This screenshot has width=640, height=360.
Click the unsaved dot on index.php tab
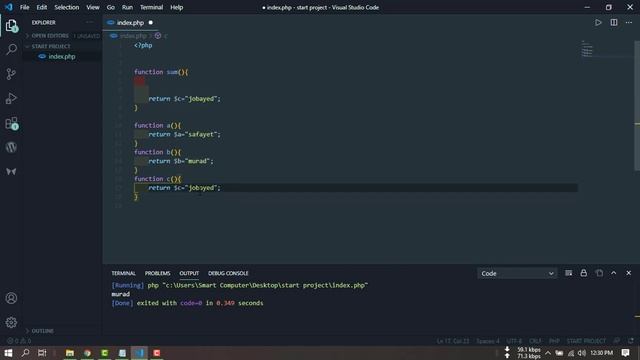click(x=151, y=22)
